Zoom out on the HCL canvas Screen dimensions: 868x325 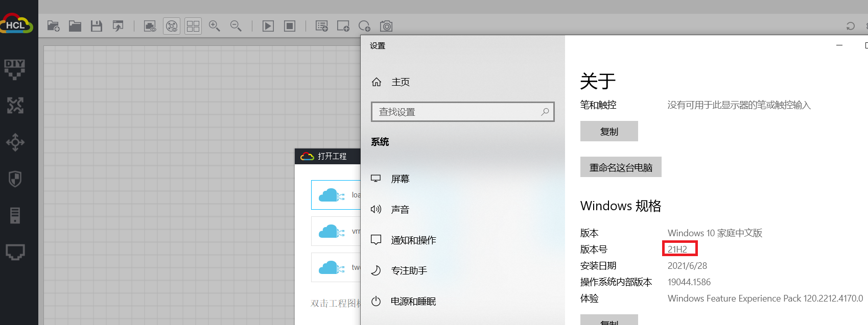click(x=236, y=26)
